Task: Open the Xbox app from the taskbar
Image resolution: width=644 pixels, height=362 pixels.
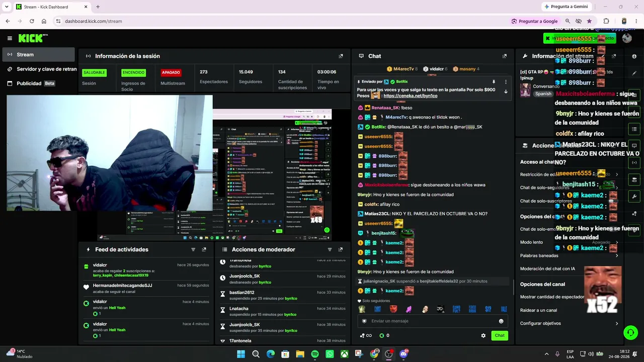Action: [x=344, y=354]
